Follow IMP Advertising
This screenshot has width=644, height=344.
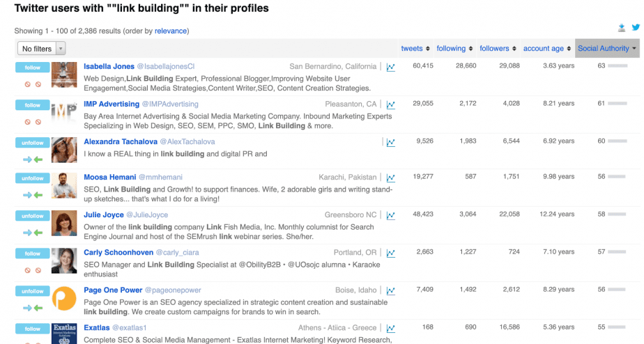pyautogui.click(x=33, y=105)
